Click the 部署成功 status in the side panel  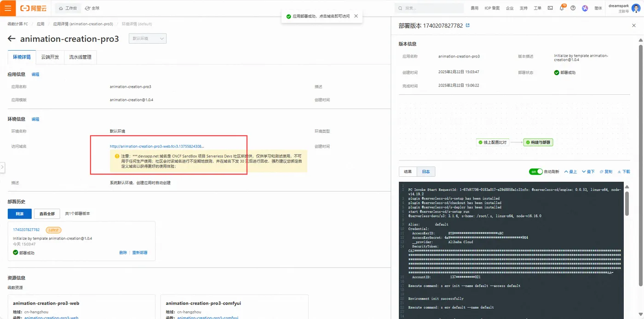click(x=565, y=73)
